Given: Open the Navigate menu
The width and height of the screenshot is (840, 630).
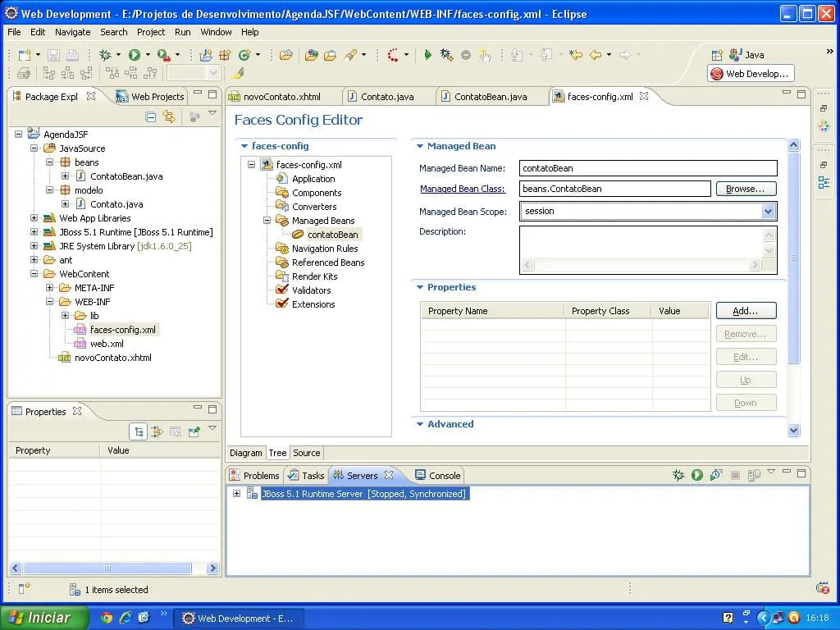Looking at the screenshot, I should 73,32.
